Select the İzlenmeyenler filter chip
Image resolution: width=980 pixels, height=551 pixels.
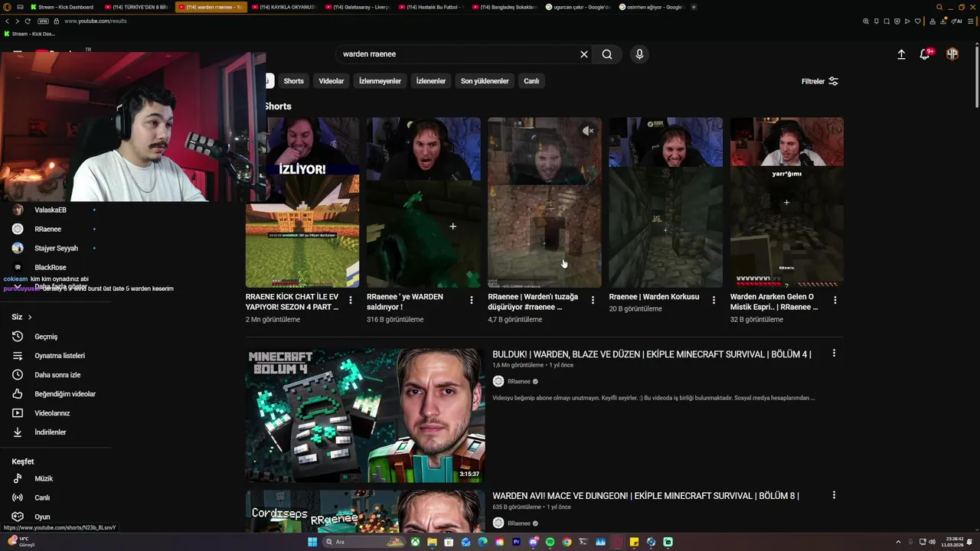(381, 81)
